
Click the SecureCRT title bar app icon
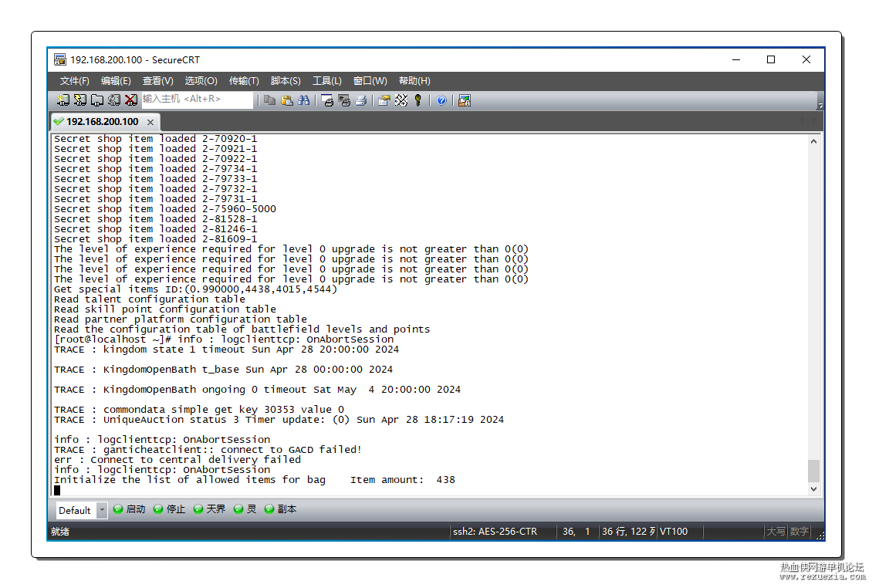pyautogui.click(x=60, y=59)
